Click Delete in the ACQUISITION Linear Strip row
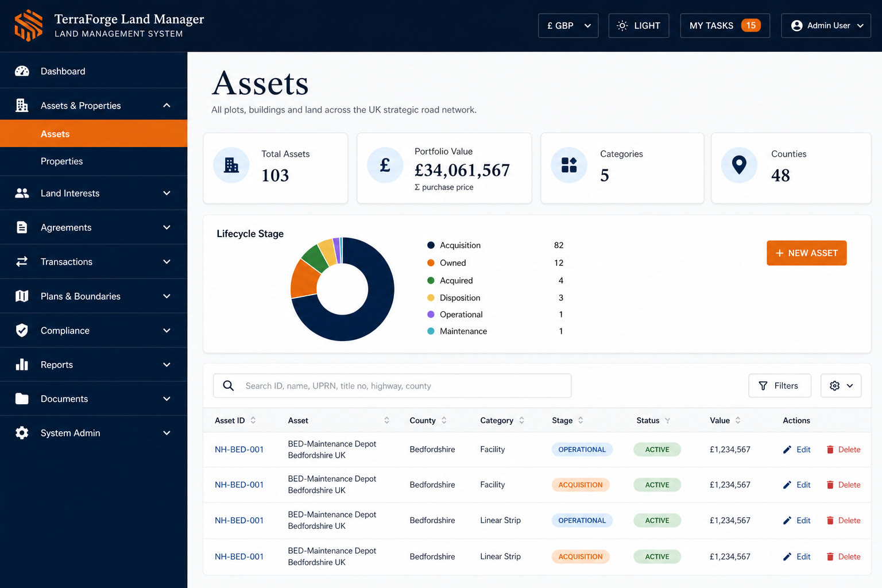 pyautogui.click(x=843, y=557)
